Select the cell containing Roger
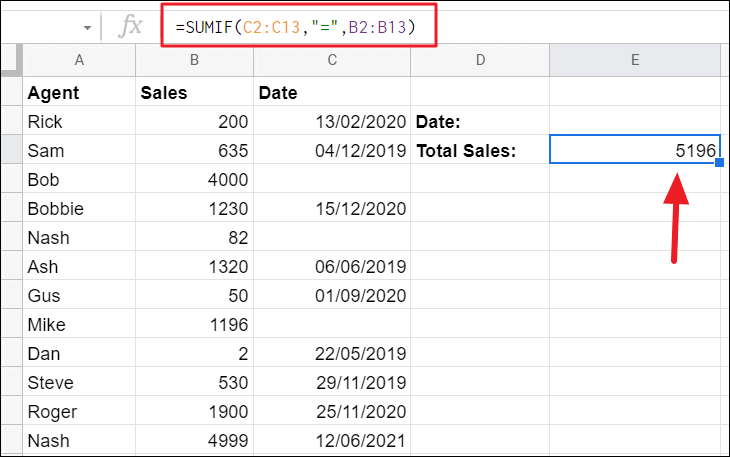The image size is (730, 457). 79,411
